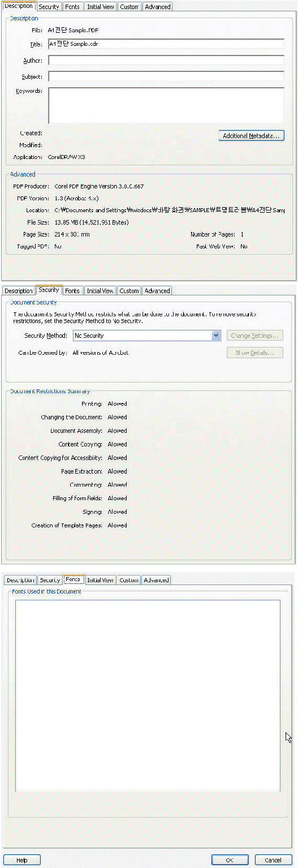Click inside the Keywords text box
The image size is (298, 868).
(166, 105)
